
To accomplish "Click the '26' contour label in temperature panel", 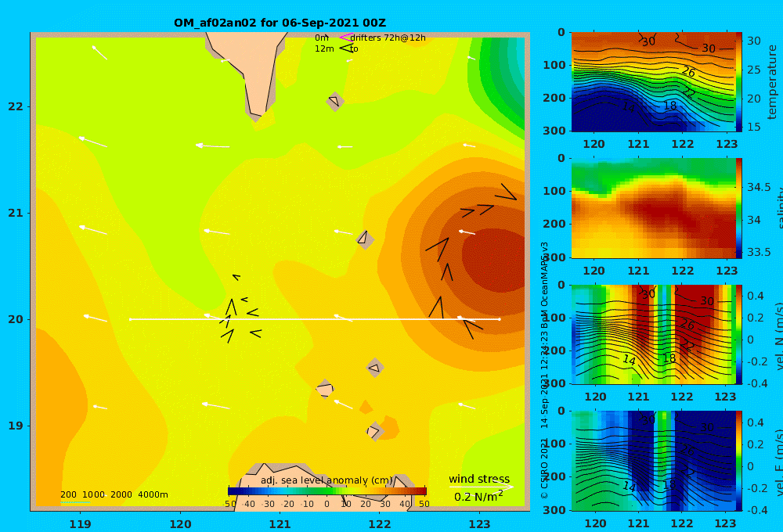I will coord(688,72).
